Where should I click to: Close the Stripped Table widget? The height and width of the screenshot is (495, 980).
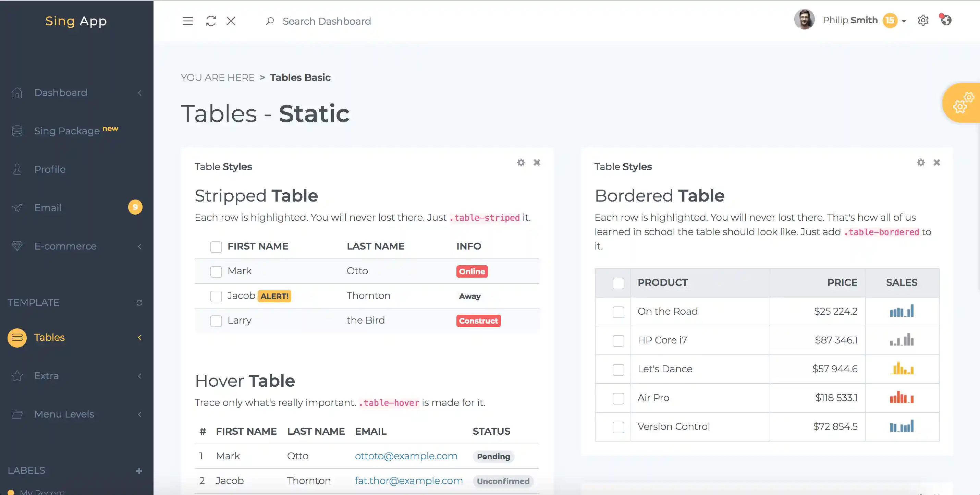[x=537, y=162]
